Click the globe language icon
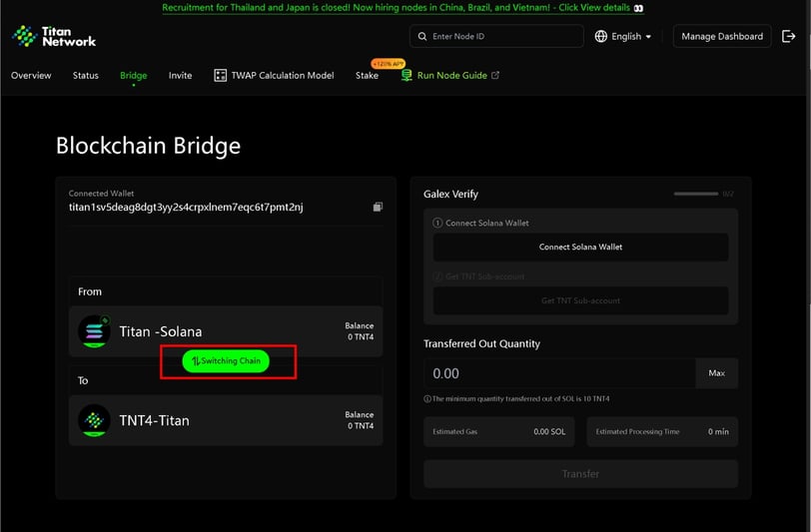The image size is (811, 532). click(x=600, y=36)
